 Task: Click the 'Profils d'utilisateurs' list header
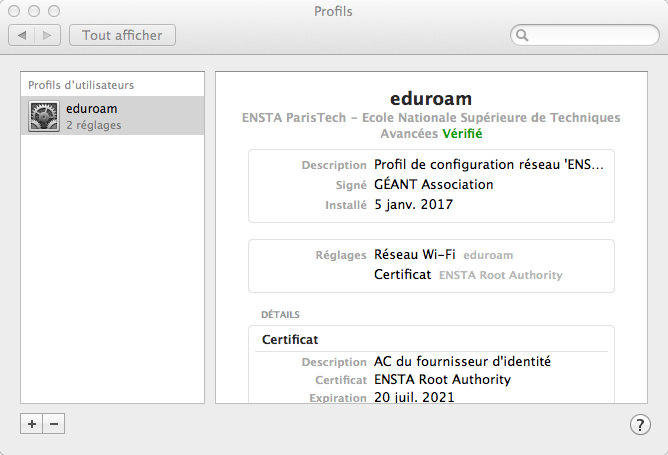click(81, 85)
